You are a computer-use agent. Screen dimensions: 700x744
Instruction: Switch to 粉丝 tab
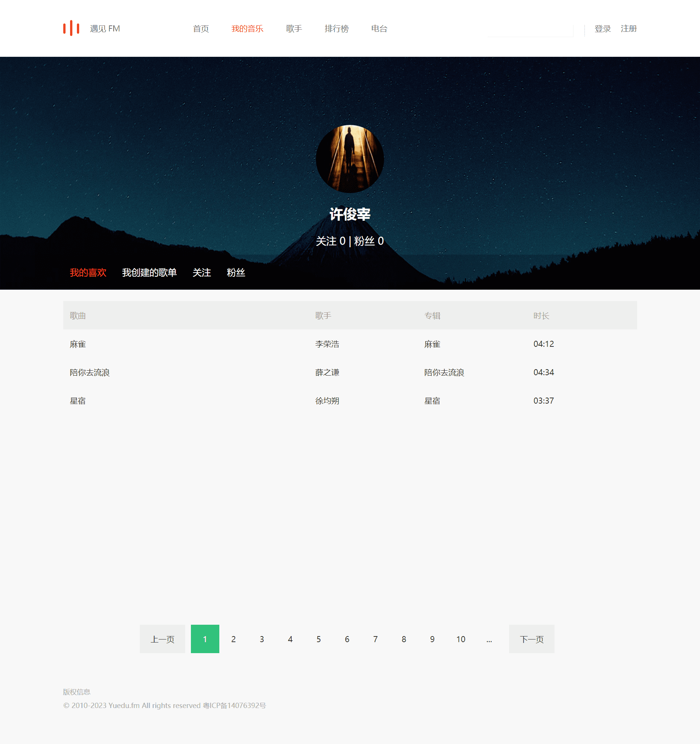(x=236, y=273)
